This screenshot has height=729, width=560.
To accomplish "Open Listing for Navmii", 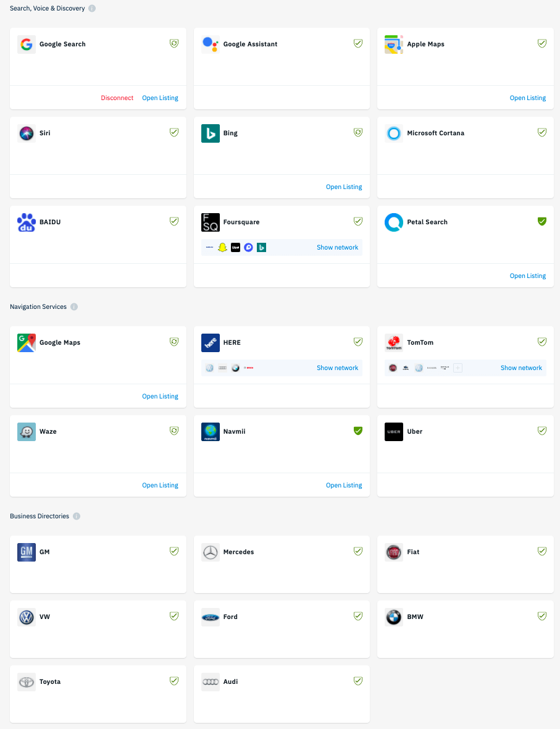I will pos(344,486).
